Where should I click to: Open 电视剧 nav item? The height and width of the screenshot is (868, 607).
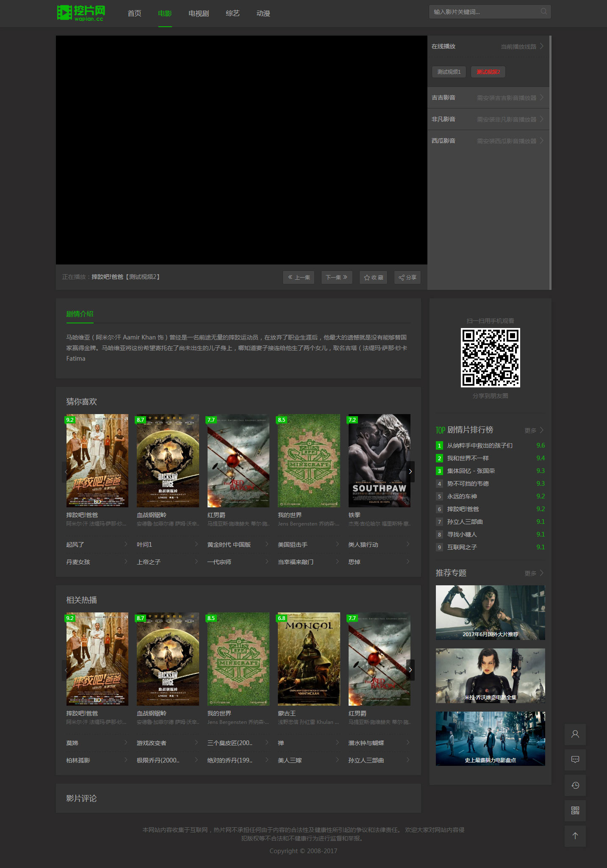tap(199, 14)
